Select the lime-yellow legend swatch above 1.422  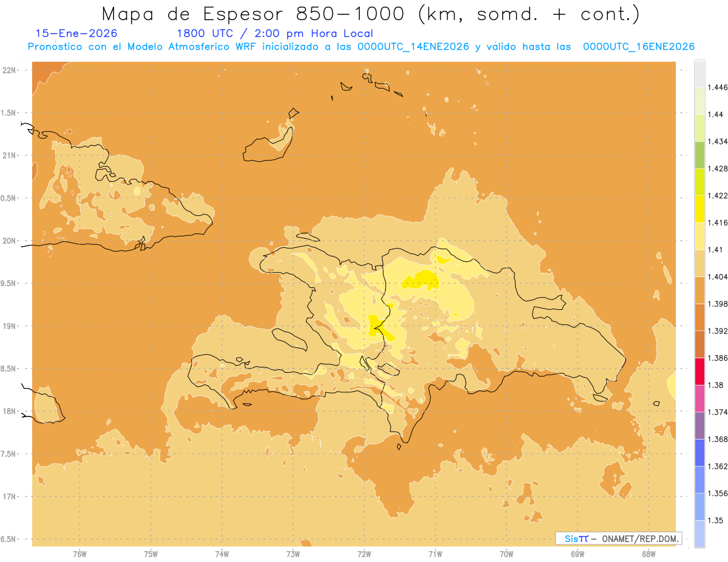[x=699, y=181]
